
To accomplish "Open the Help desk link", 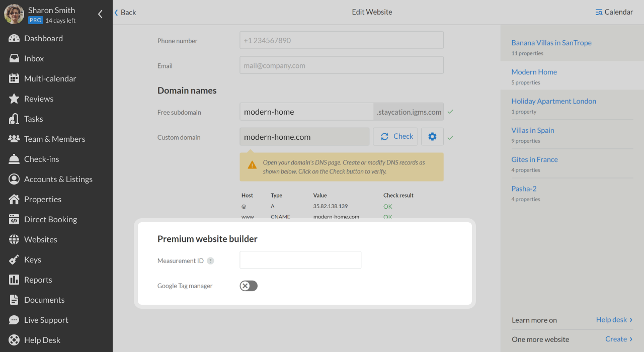I will click(614, 320).
